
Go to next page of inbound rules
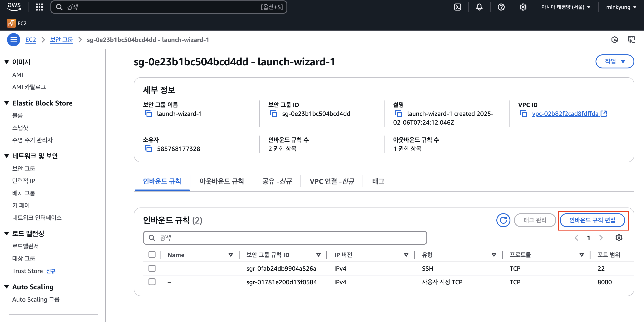click(x=601, y=238)
